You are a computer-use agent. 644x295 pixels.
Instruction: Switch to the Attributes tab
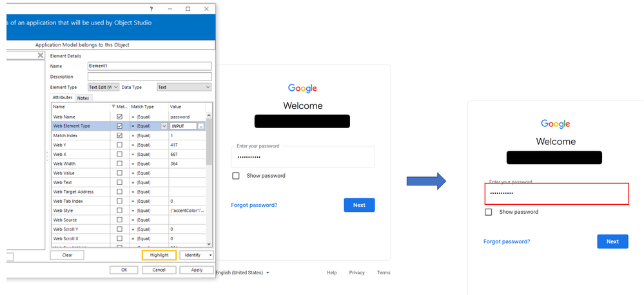tap(63, 98)
